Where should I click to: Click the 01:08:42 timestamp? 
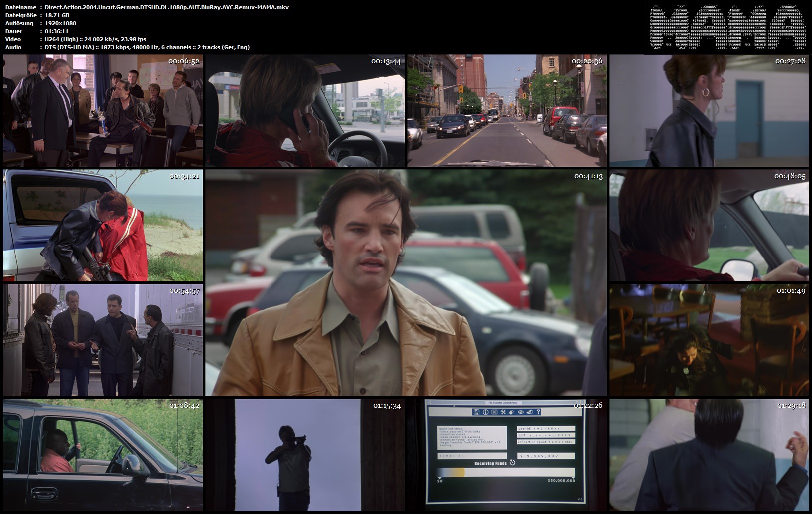click(x=184, y=406)
